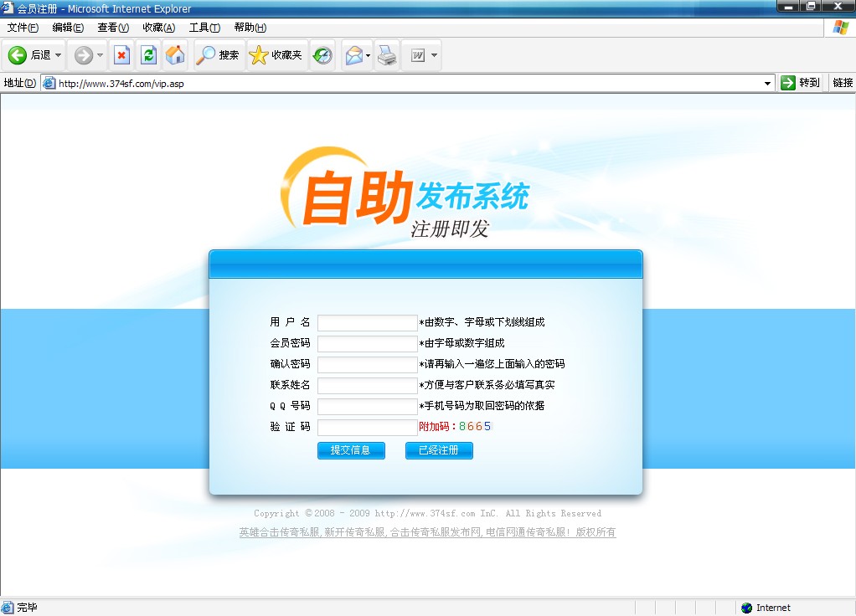Open the Search (搜索) toolbar button

click(218, 55)
